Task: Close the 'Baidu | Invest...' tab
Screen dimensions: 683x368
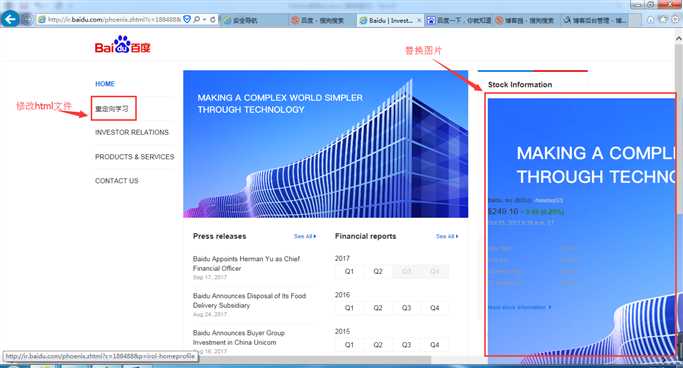Action: click(x=419, y=20)
